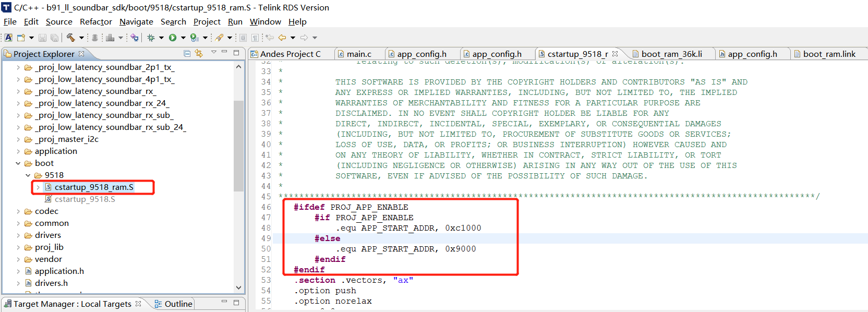Select cstartup_9518_ram.S in Project Explorer

click(94, 187)
